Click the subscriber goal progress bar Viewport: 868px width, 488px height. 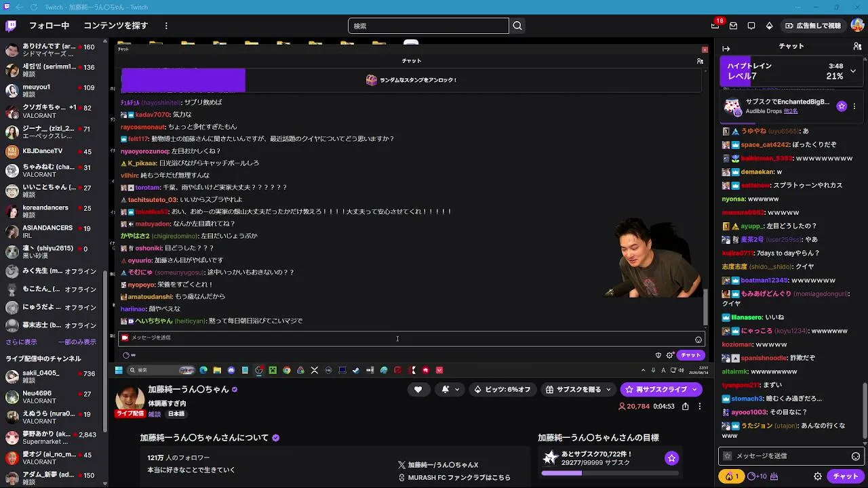point(609,472)
